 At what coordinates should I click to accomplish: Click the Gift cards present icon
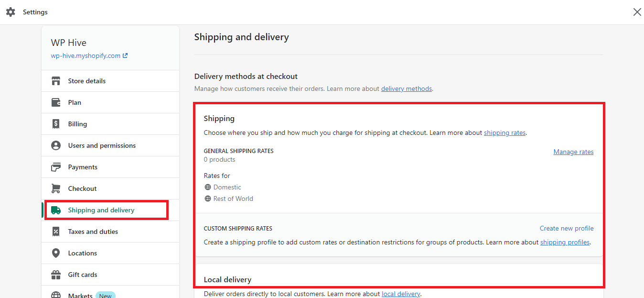pos(56,275)
